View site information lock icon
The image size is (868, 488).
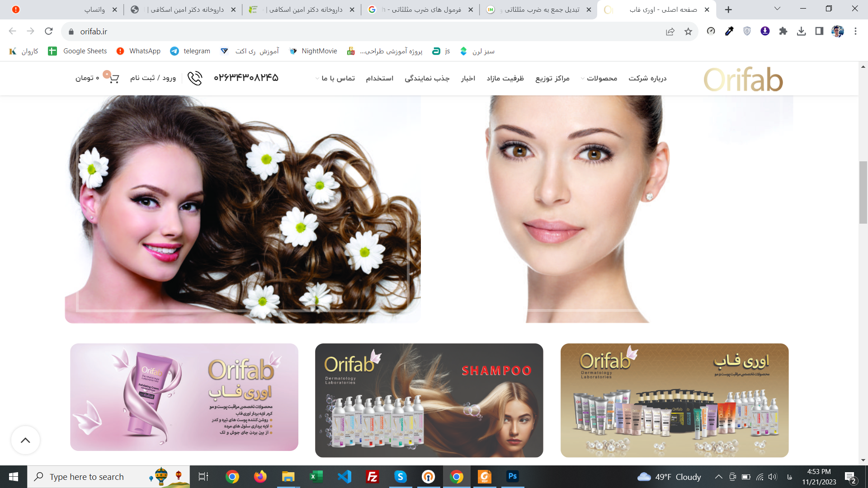point(71,32)
